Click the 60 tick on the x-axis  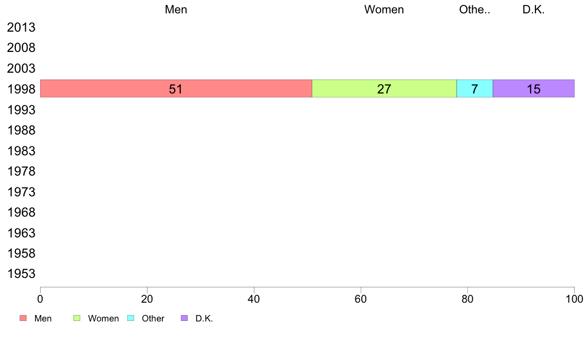pyautogui.click(x=361, y=299)
